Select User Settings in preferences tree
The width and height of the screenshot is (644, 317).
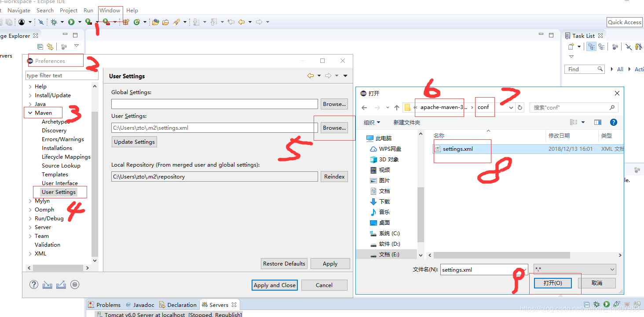pyautogui.click(x=59, y=192)
